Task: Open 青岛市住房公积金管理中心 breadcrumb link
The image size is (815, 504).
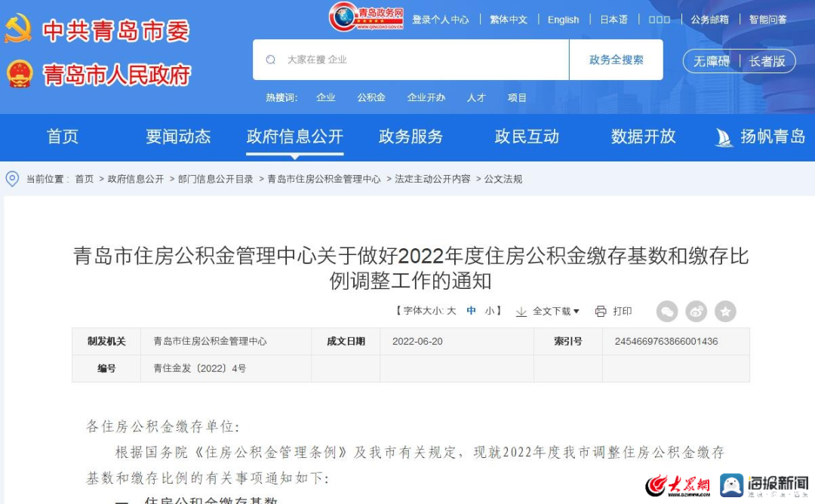Action: pyautogui.click(x=324, y=179)
